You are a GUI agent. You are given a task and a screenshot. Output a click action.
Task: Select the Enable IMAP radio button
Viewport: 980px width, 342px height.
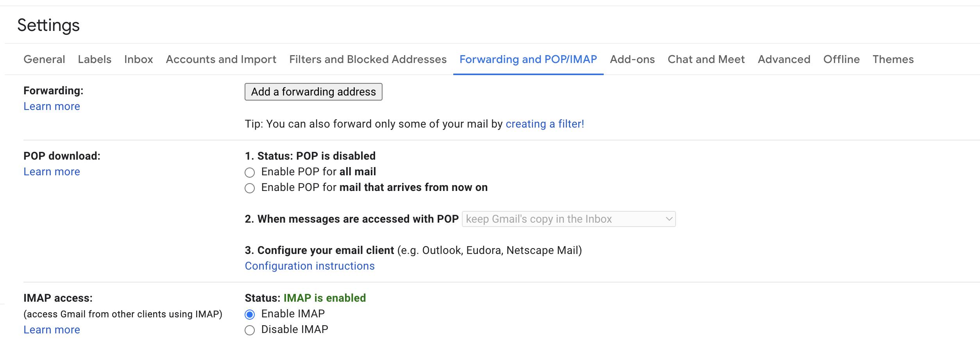coord(250,315)
